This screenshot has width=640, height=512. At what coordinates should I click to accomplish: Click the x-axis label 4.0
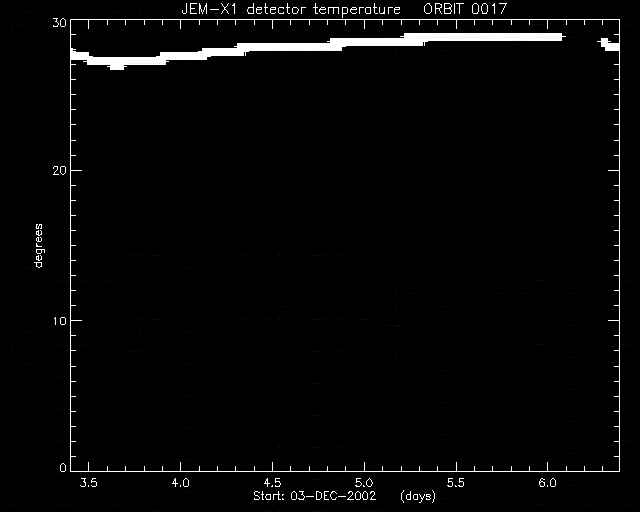[180, 483]
